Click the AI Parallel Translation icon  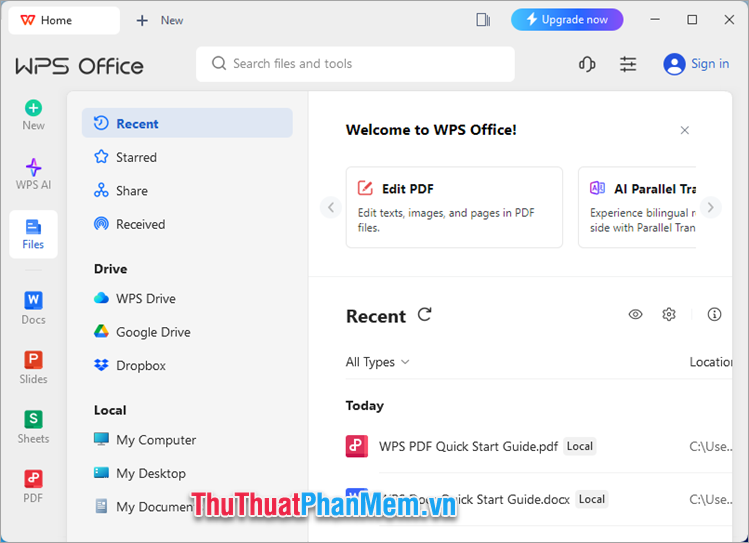tap(598, 188)
